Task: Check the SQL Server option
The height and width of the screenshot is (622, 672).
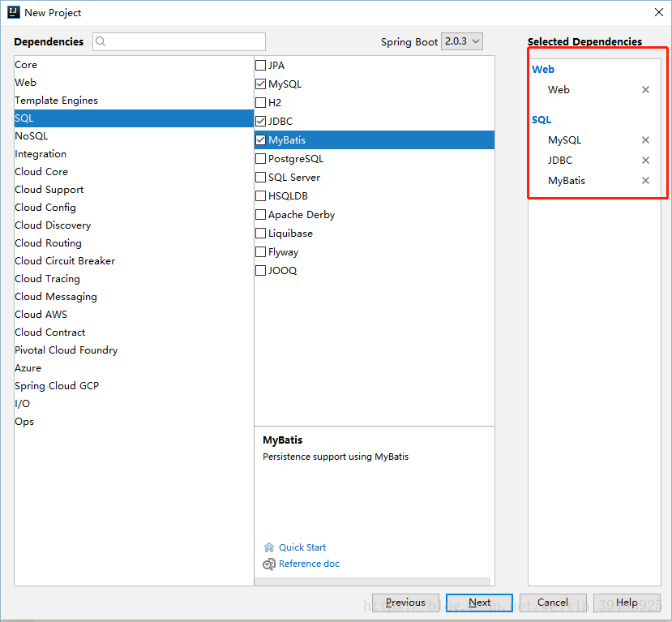Action: [260, 177]
